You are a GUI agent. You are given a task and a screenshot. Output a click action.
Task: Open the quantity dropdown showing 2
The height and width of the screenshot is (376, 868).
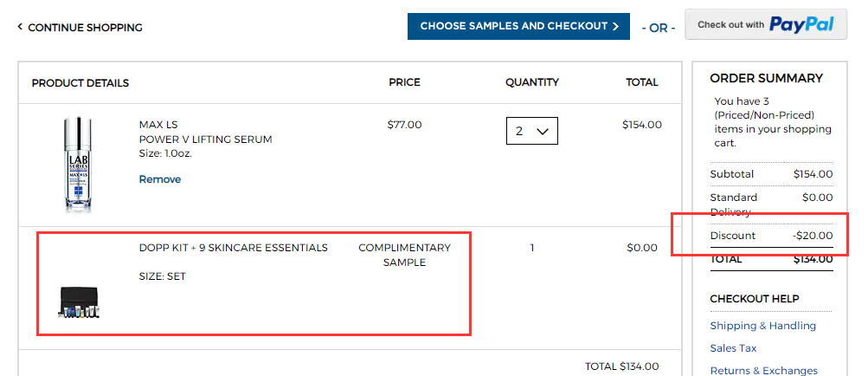tap(531, 132)
